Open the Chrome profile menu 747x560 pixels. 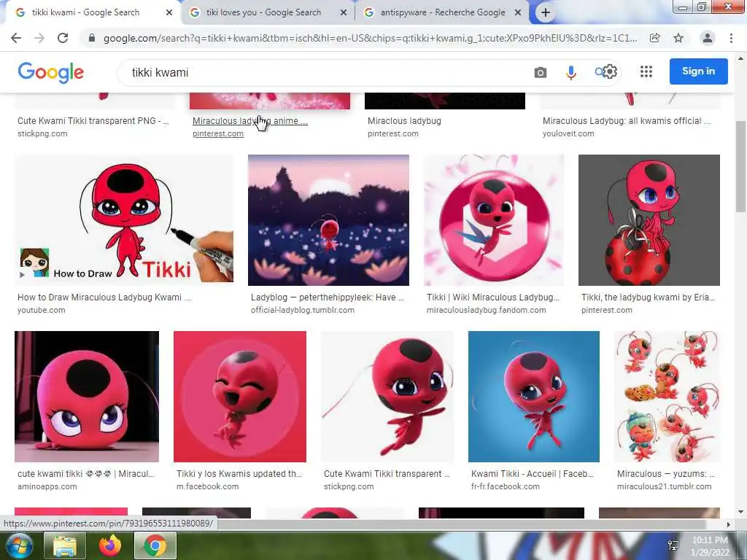click(708, 38)
